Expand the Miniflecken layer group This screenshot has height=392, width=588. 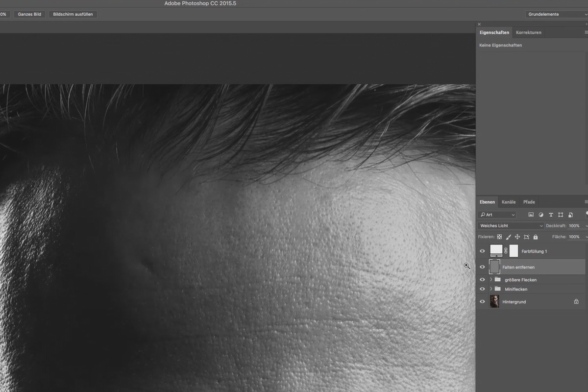click(x=491, y=289)
